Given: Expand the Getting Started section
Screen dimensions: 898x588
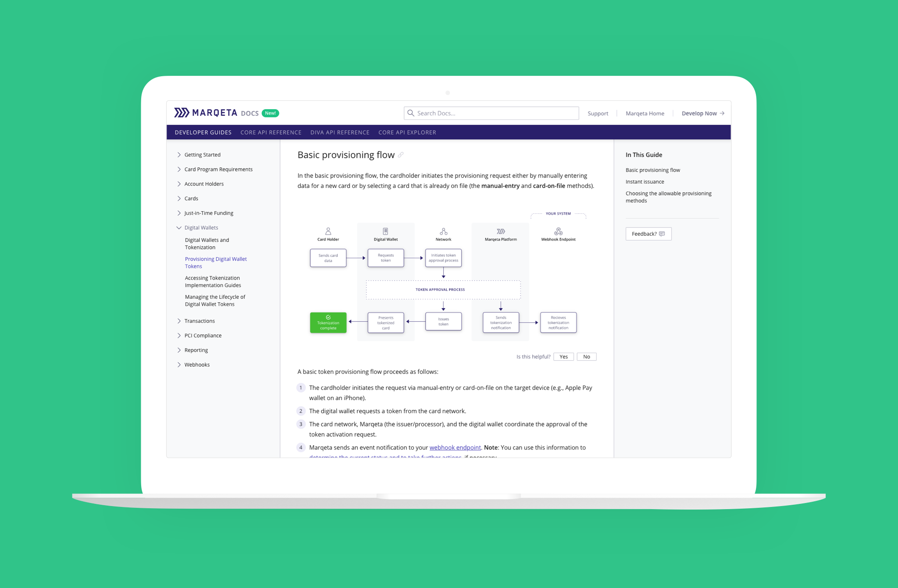Looking at the screenshot, I should pos(179,155).
